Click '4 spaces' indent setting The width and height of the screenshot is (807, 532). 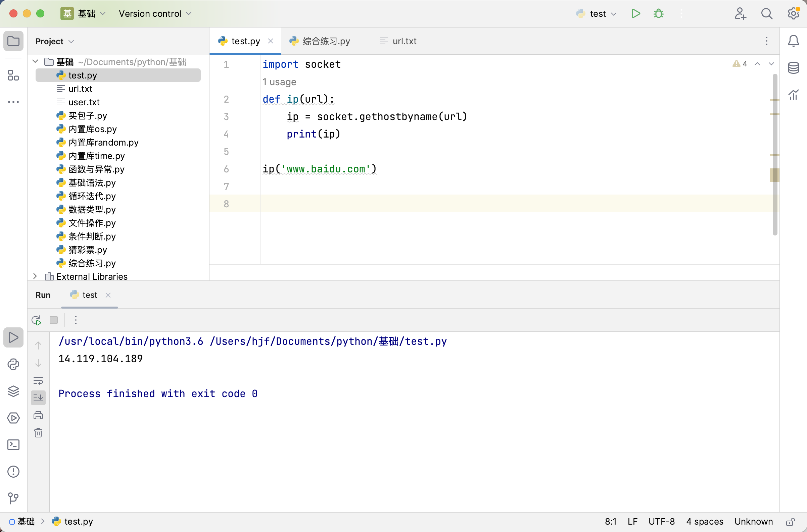coord(705,522)
